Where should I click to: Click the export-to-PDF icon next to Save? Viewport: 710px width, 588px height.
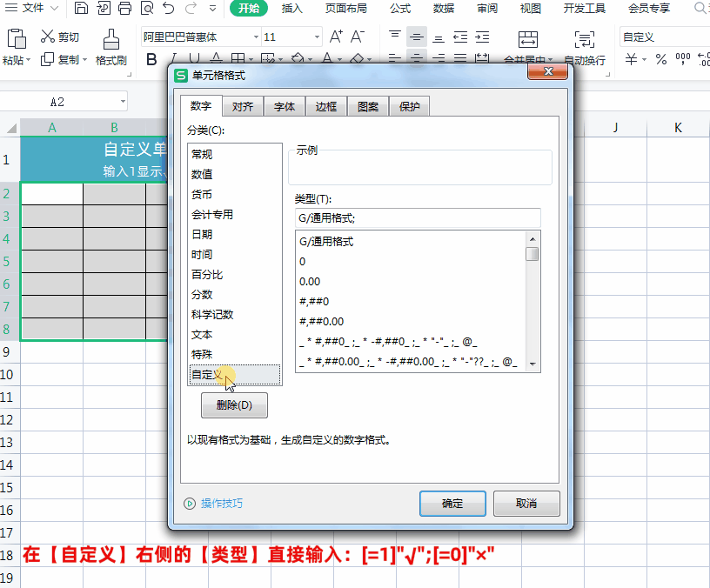[104, 8]
